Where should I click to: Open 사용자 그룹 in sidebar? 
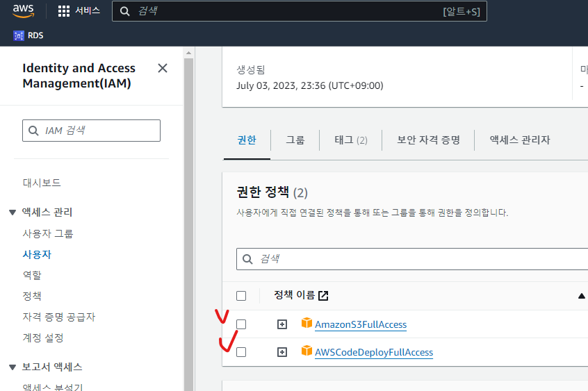pyautogui.click(x=48, y=233)
